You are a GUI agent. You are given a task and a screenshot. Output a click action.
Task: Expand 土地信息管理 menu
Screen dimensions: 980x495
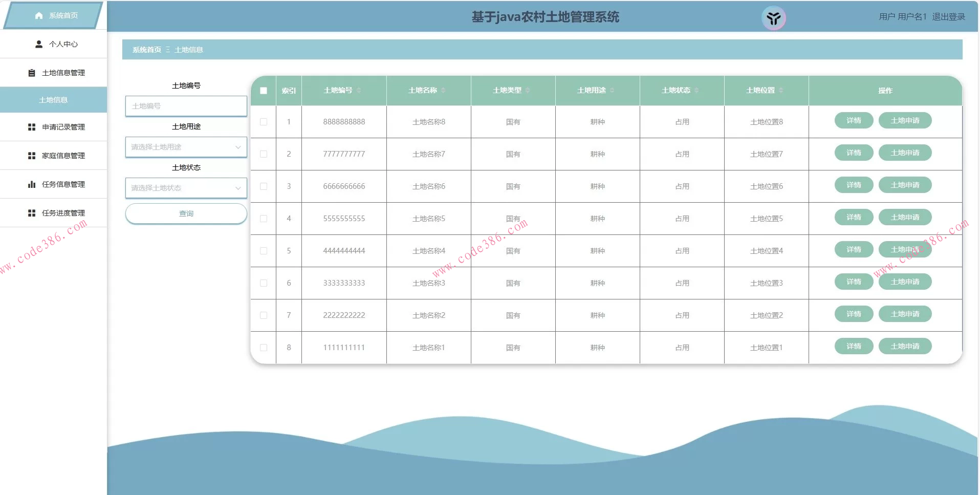click(53, 73)
